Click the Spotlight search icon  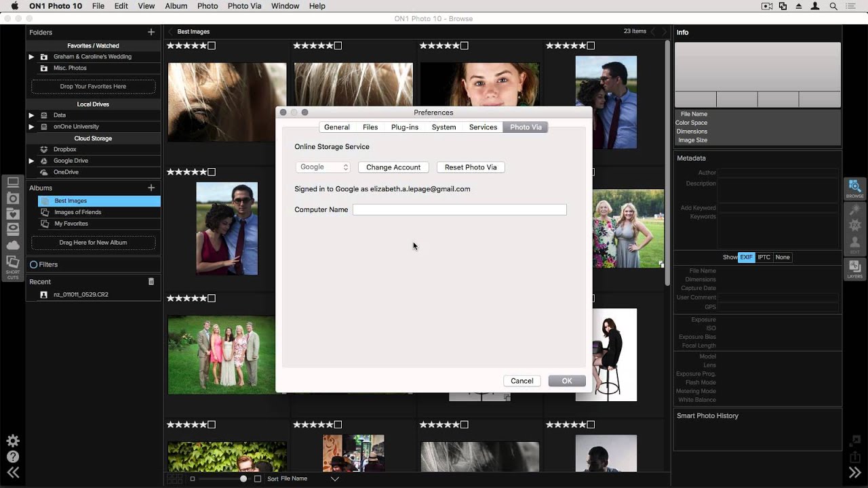pos(833,6)
